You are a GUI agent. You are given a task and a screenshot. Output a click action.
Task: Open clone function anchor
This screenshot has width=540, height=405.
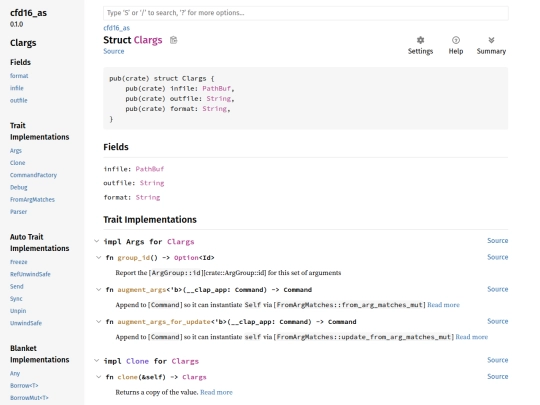127,377
